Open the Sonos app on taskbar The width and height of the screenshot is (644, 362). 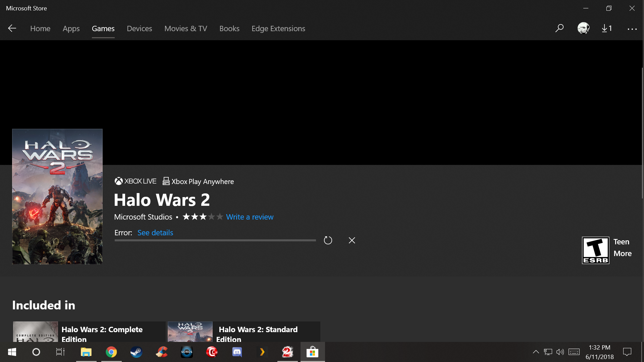click(187, 352)
